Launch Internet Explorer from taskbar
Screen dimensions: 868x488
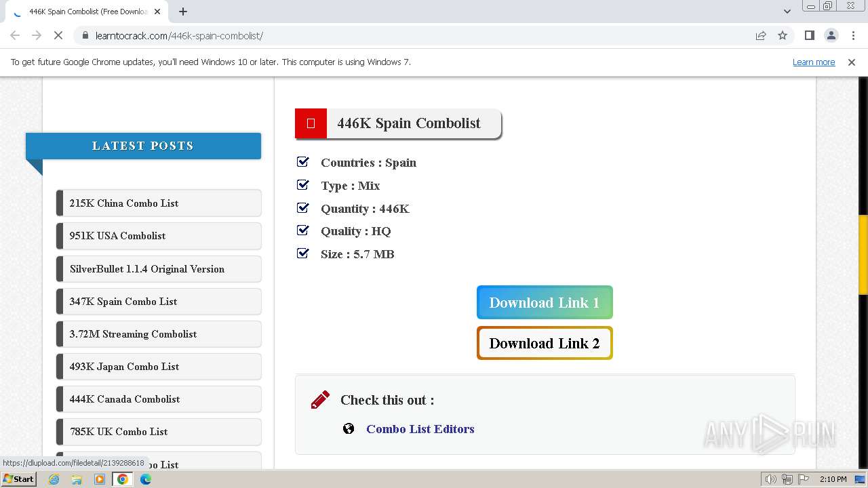pos(54,479)
